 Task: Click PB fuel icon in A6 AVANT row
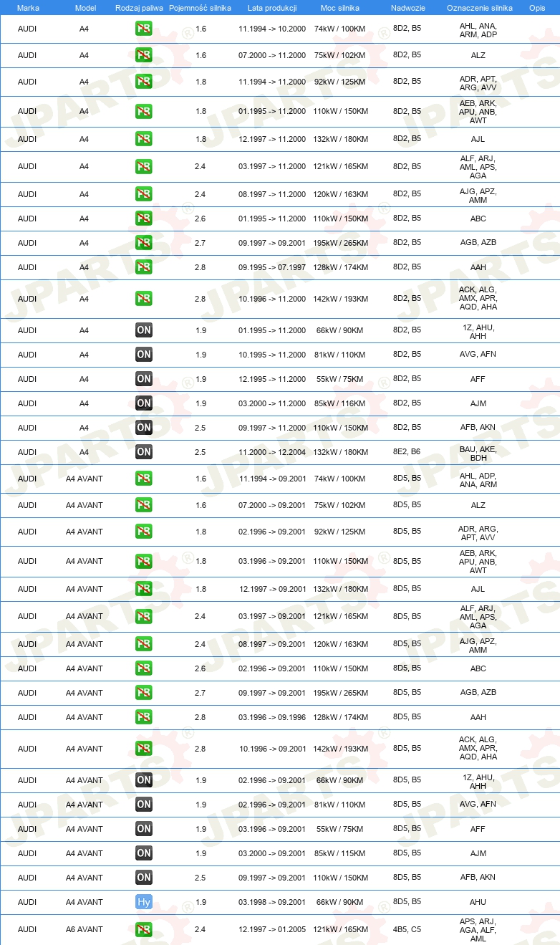point(144,929)
